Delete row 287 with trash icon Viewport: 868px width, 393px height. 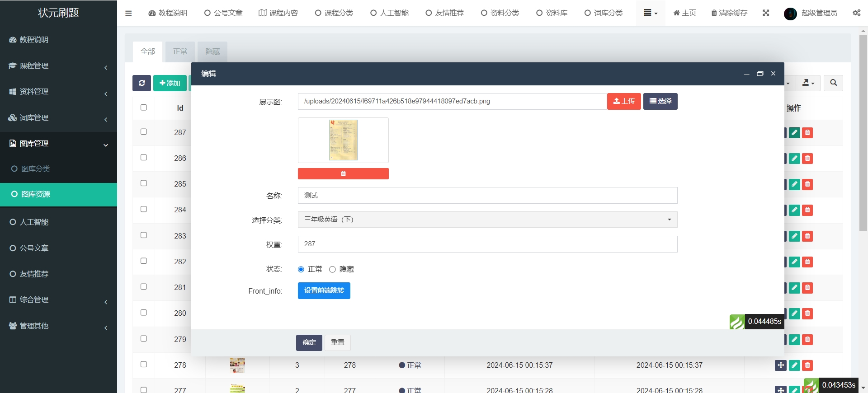click(807, 133)
